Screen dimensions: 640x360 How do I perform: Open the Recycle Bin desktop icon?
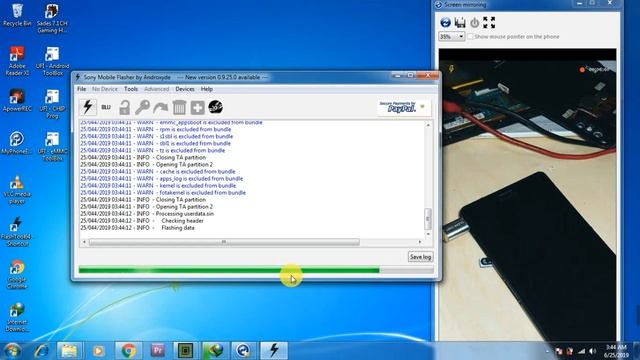(17, 15)
